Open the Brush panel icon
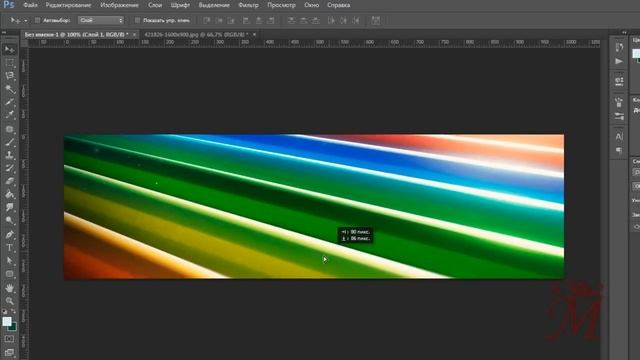The image size is (640, 360). (x=619, y=102)
